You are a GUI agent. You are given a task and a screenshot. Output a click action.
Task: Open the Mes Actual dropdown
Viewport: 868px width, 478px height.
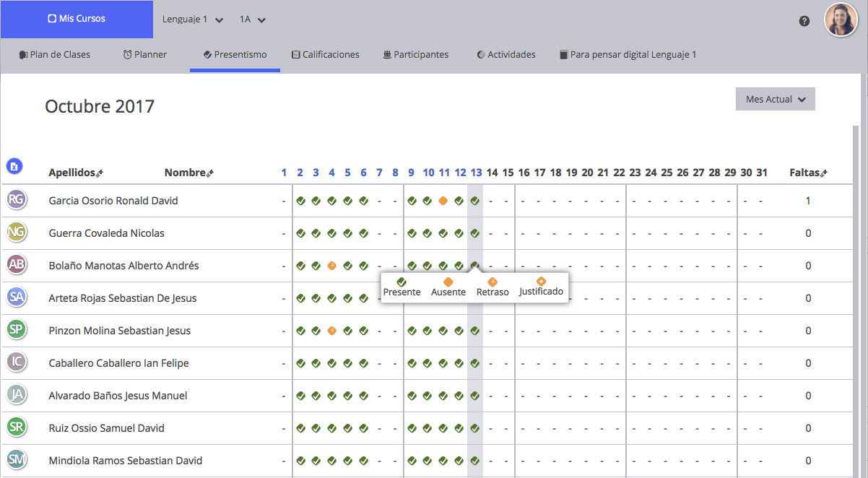[x=775, y=100]
